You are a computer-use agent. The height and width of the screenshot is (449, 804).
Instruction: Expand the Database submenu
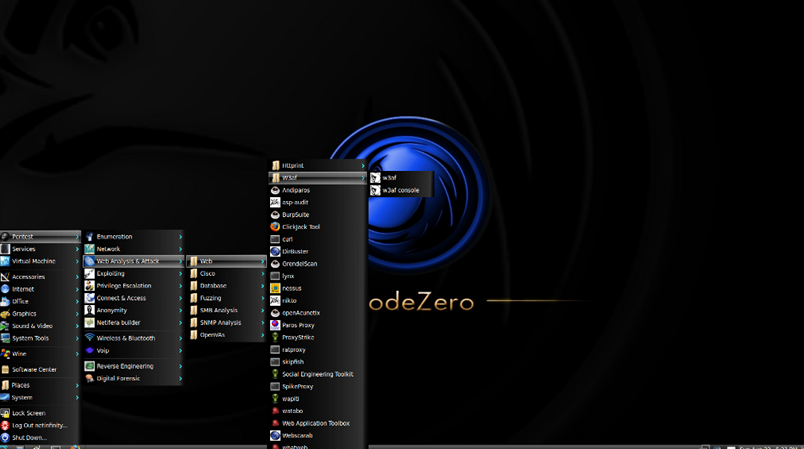[x=213, y=286]
